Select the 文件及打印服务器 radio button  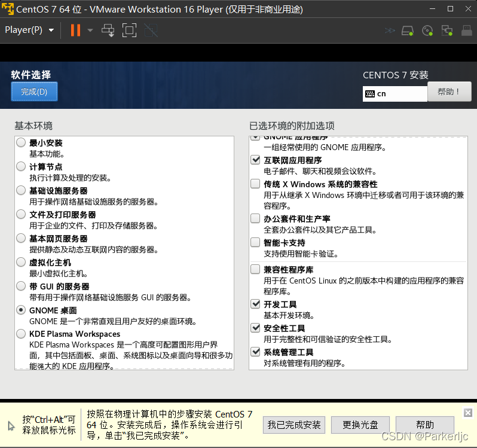click(21, 214)
